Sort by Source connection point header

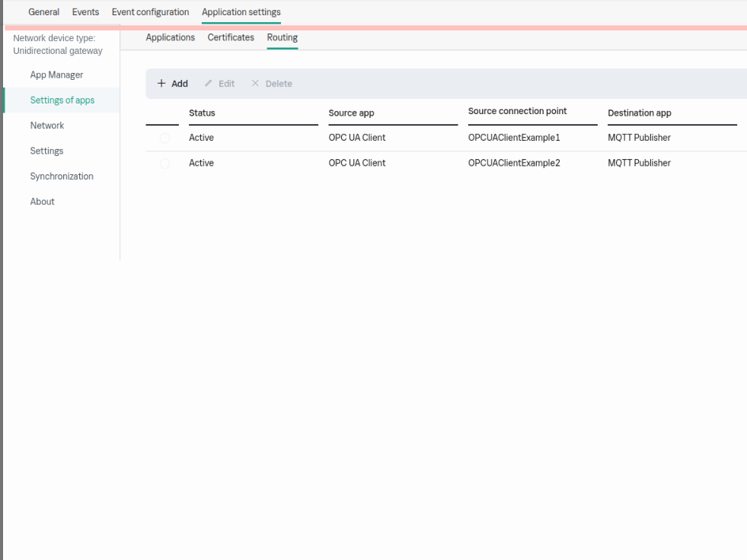point(517,112)
